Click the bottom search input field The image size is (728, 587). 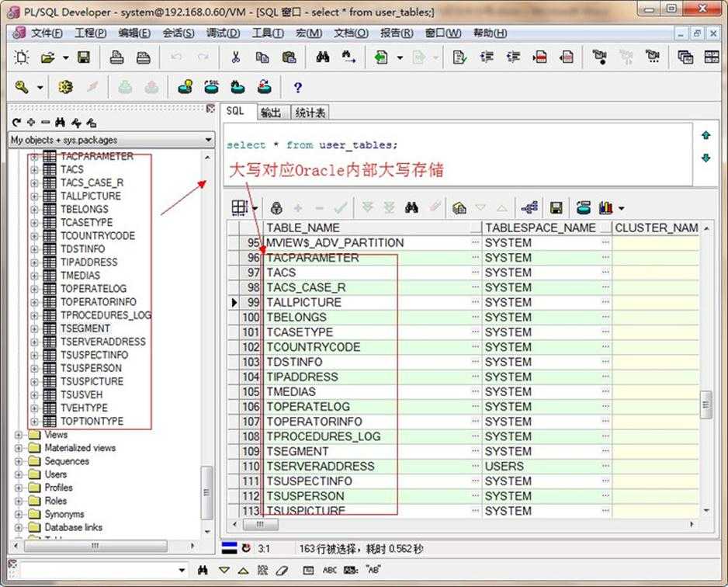click(99, 570)
